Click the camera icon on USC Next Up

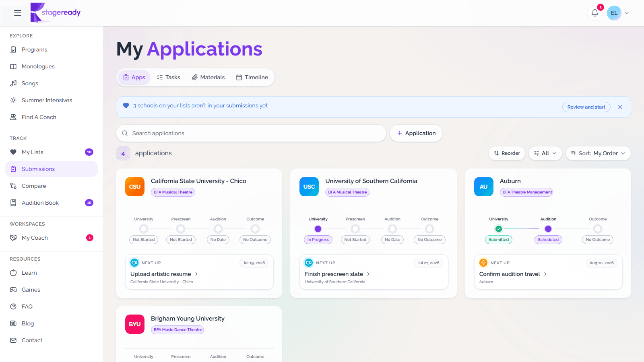coord(309,263)
